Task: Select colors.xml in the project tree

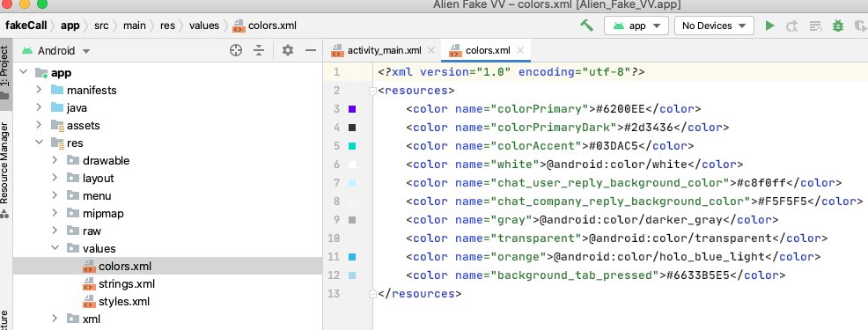Action: [x=167, y=267]
